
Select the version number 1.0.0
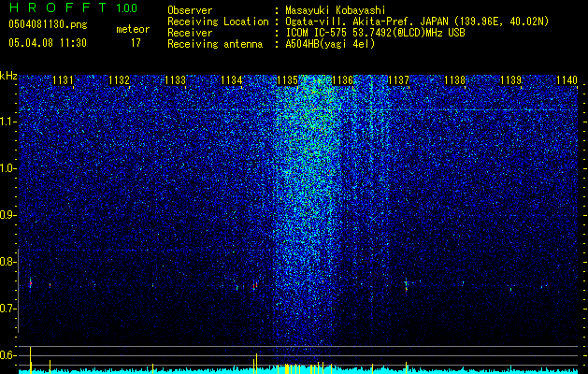click(x=127, y=7)
